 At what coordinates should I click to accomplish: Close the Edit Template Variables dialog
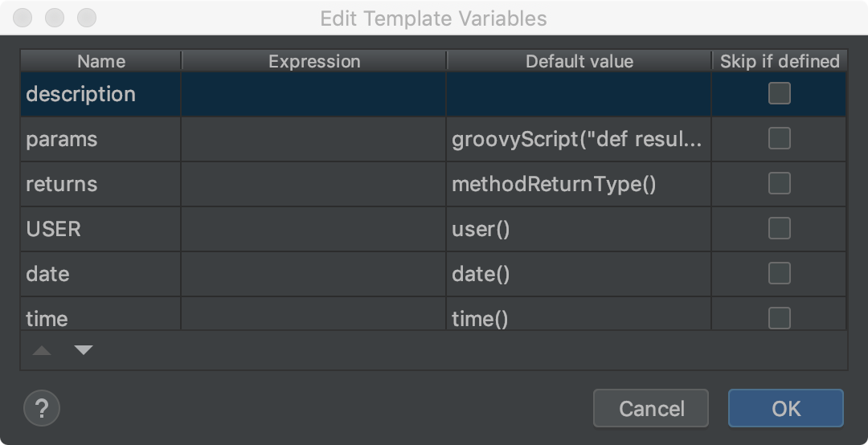coord(23,17)
